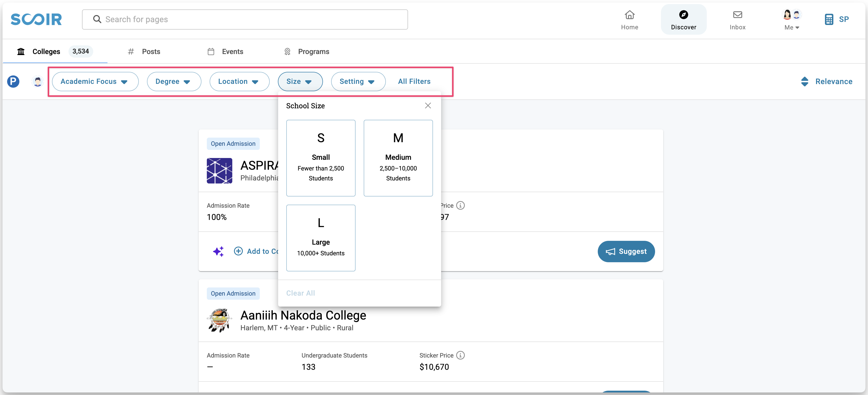This screenshot has height=395, width=868.
Task: Click the SCOIR logo
Action: [36, 19]
